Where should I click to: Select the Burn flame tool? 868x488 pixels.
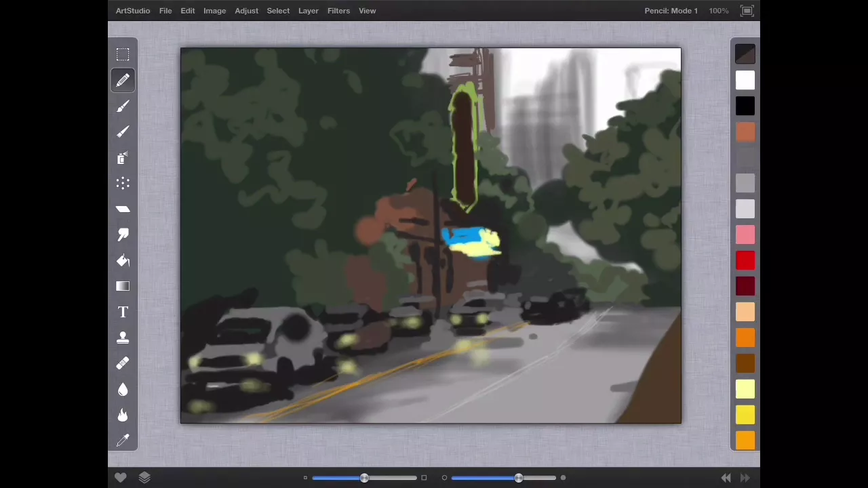pos(123,415)
